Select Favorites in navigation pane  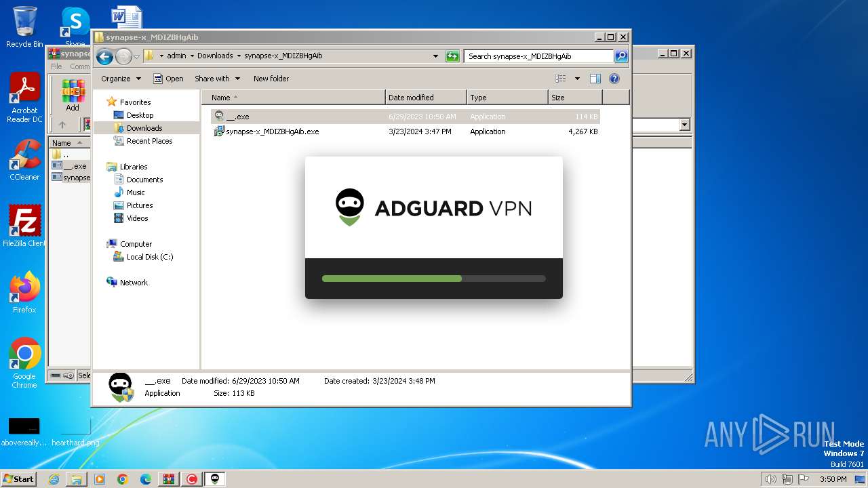(135, 102)
